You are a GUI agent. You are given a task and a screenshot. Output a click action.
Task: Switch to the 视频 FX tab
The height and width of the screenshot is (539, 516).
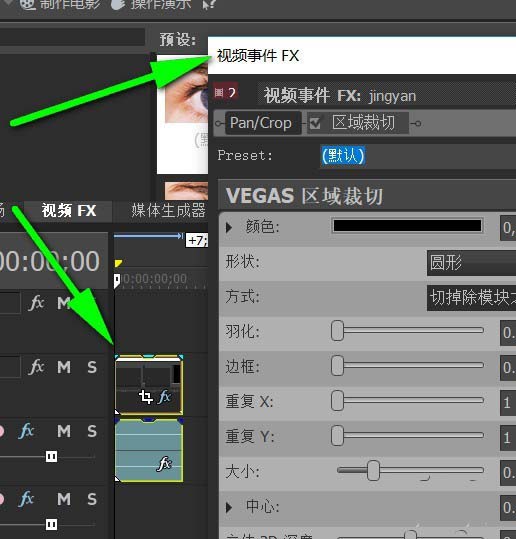click(69, 210)
